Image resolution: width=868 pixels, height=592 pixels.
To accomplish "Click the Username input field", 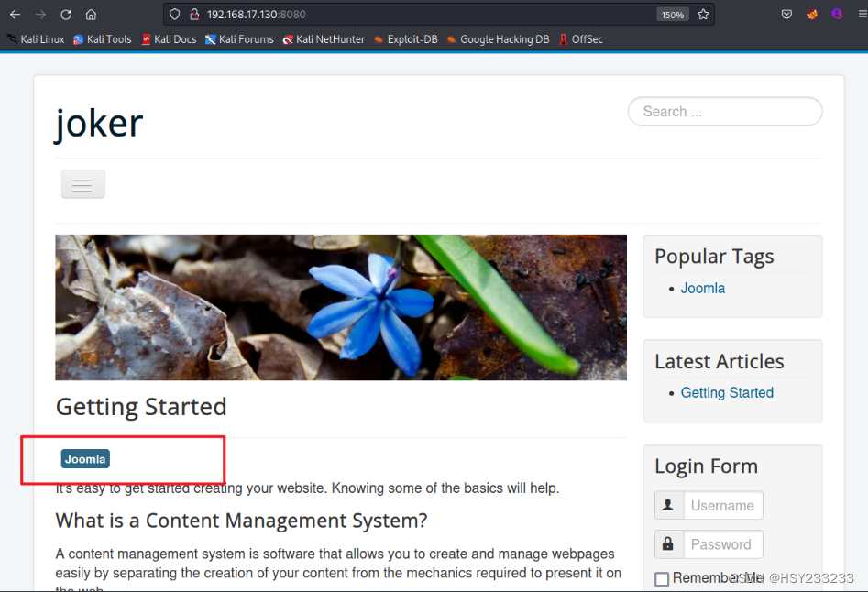I will click(x=723, y=505).
